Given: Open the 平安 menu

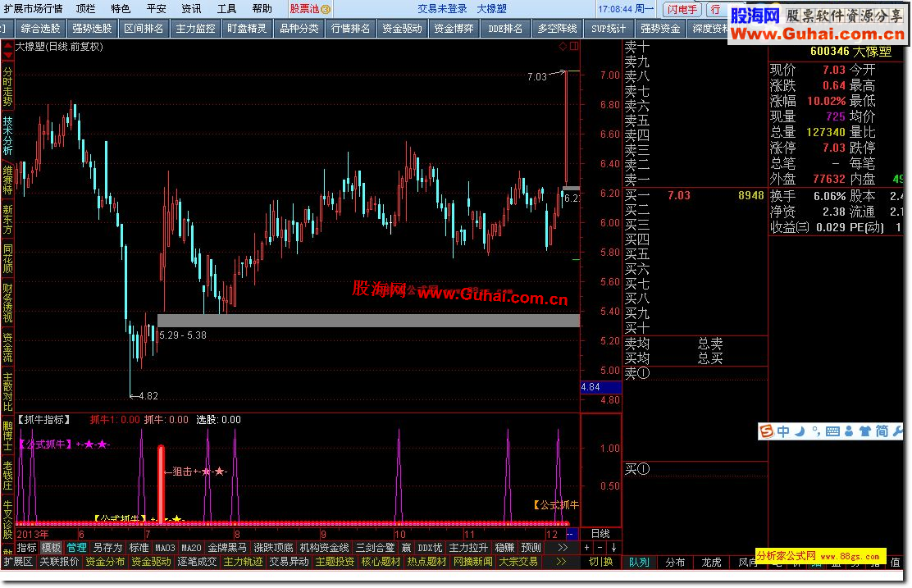Looking at the screenshot, I should coord(156,9).
